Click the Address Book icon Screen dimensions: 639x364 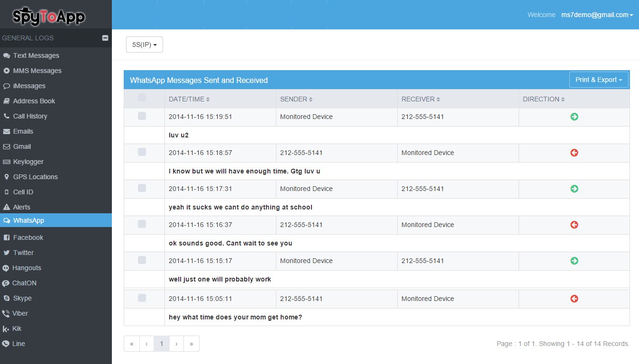[x=7, y=101]
